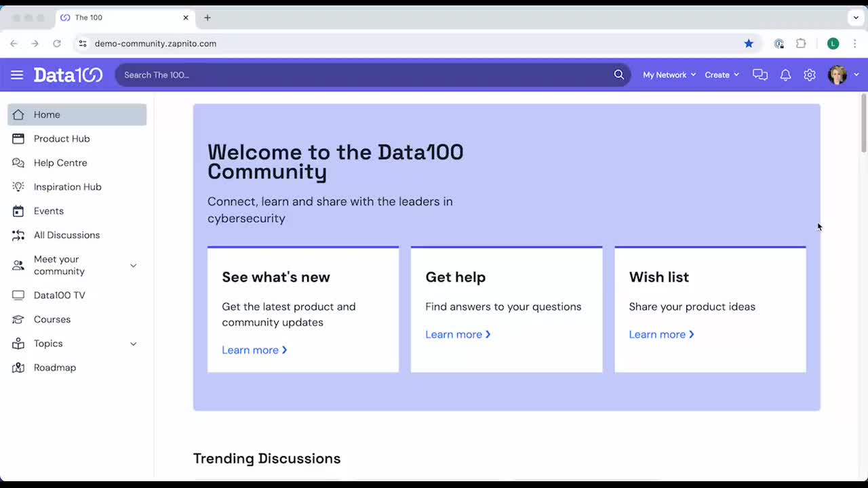This screenshot has height=488, width=868.
Task: Click the user profile avatar
Action: tap(837, 75)
